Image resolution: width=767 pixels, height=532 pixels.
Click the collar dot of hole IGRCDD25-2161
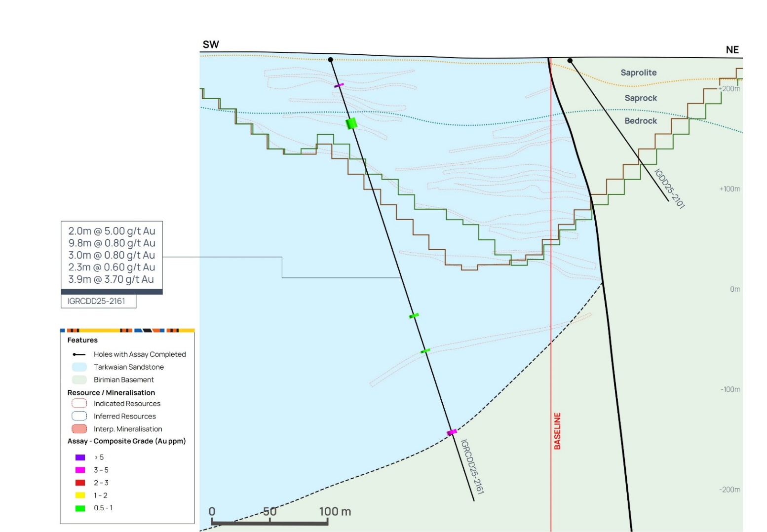[x=331, y=60]
